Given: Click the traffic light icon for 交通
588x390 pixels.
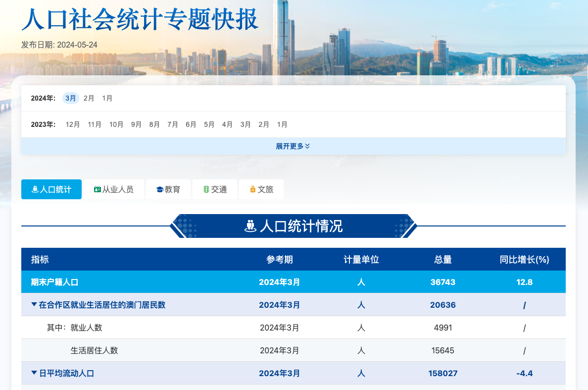Looking at the screenshot, I should coord(206,190).
